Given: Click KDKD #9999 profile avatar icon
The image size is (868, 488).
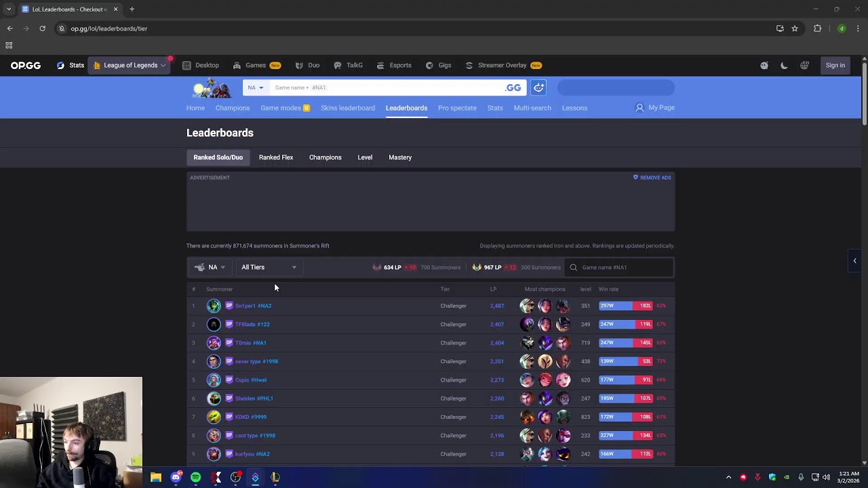Looking at the screenshot, I should pyautogui.click(x=214, y=417).
